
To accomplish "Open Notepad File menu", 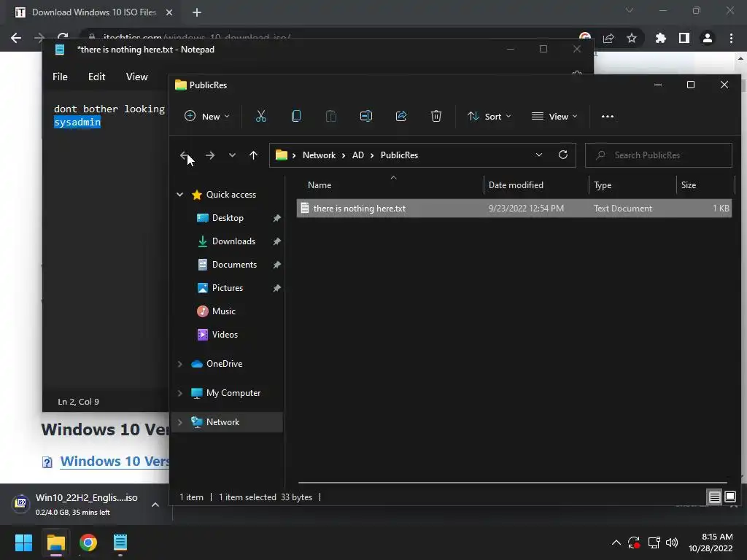I will tap(60, 77).
